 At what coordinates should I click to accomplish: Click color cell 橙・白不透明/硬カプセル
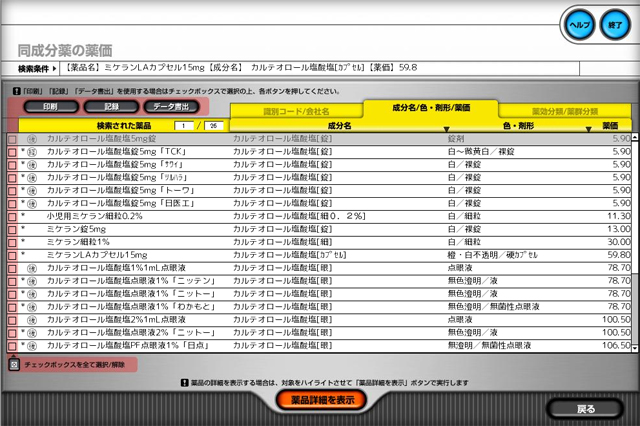click(x=493, y=255)
